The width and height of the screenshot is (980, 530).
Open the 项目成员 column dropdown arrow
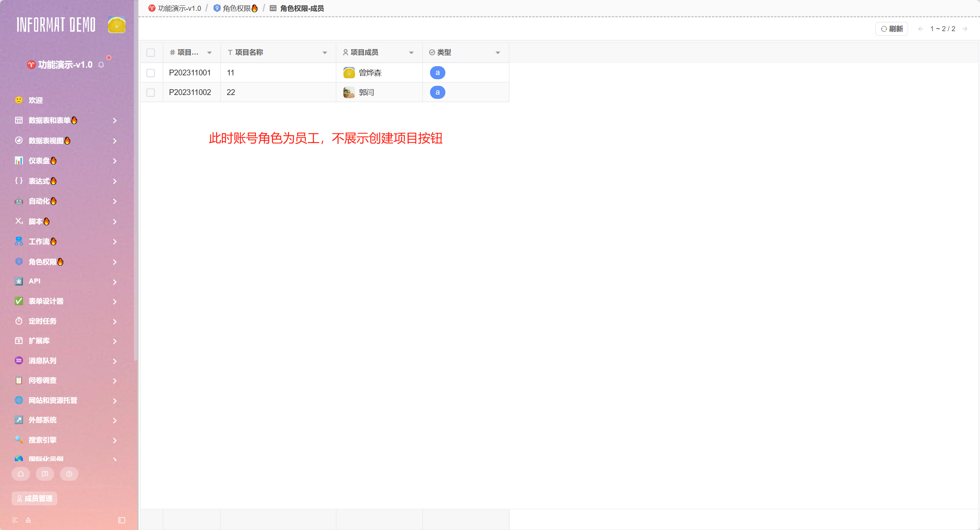point(411,53)
